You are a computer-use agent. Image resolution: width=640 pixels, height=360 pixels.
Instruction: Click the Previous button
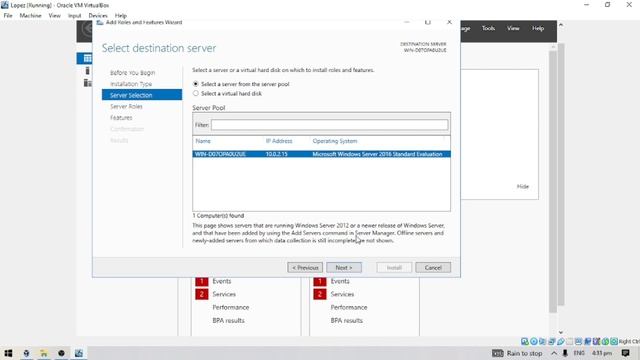click(x=305, y=267)
